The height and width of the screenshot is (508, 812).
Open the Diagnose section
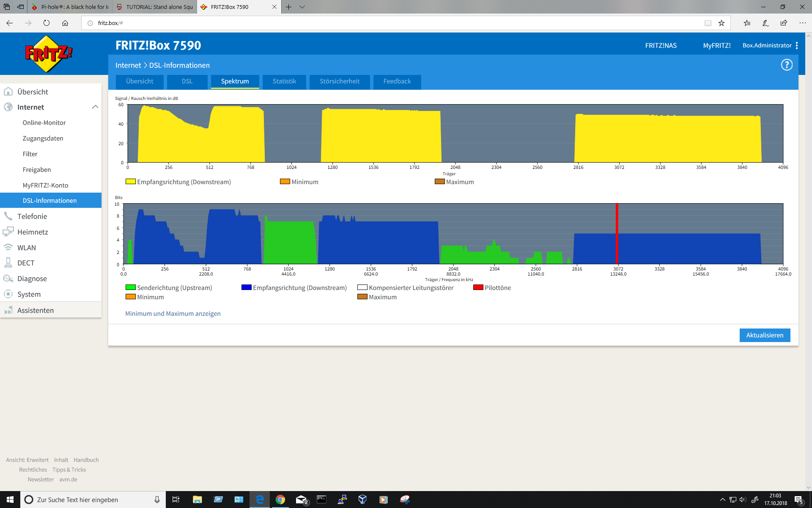click(32, 279)
